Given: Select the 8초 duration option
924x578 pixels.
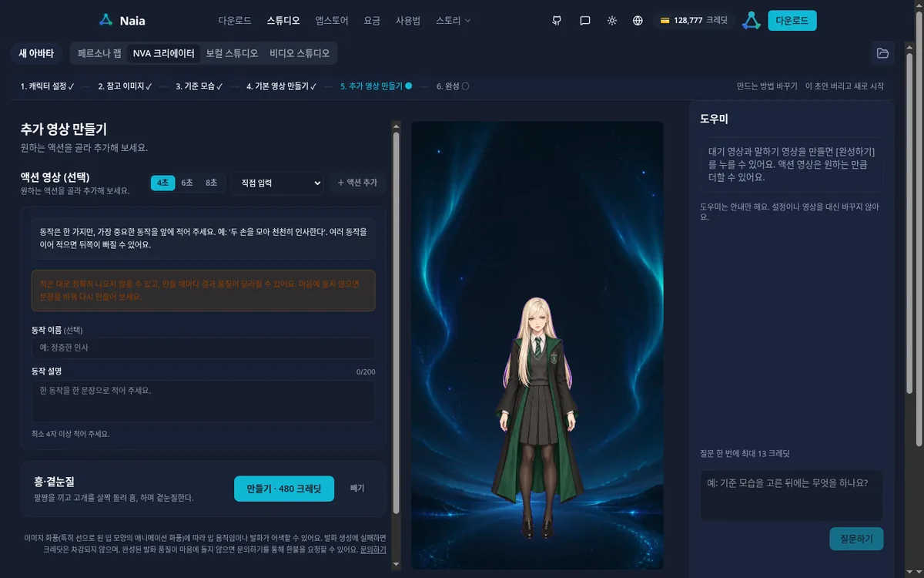Looking at the screenshot, I should [x=211, y=183].
